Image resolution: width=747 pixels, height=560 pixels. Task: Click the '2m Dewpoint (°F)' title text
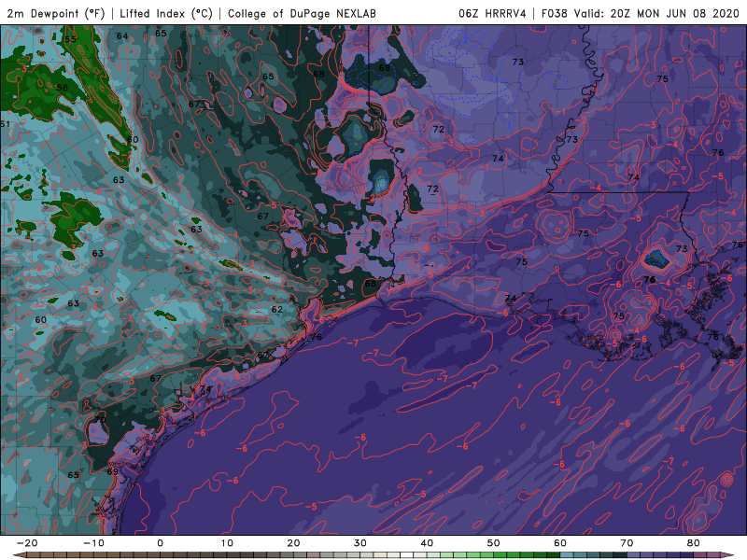click(x=55, y=13)
